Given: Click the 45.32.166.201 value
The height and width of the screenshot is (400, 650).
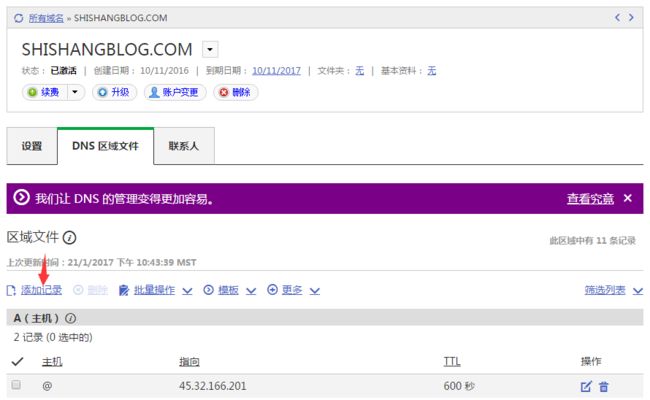Looking at the screenshot, I should (x=213, y=386).
